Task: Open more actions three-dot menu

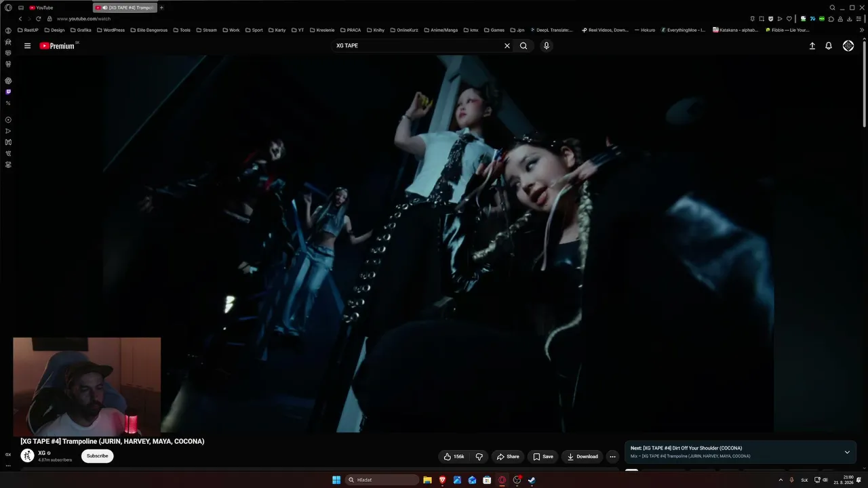Action: click(612, 457)
